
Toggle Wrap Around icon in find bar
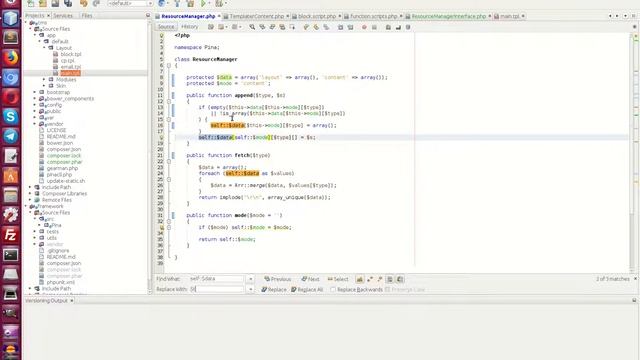click(x=400, y=279)
